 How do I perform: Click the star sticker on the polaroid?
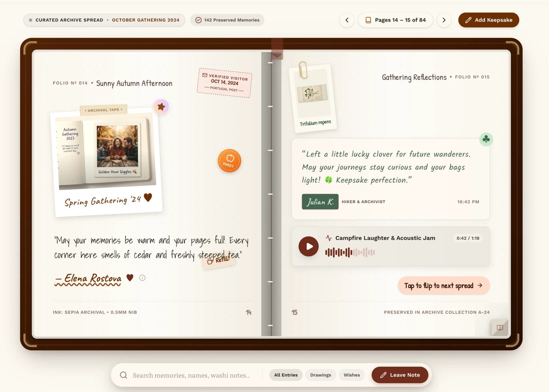161,107
